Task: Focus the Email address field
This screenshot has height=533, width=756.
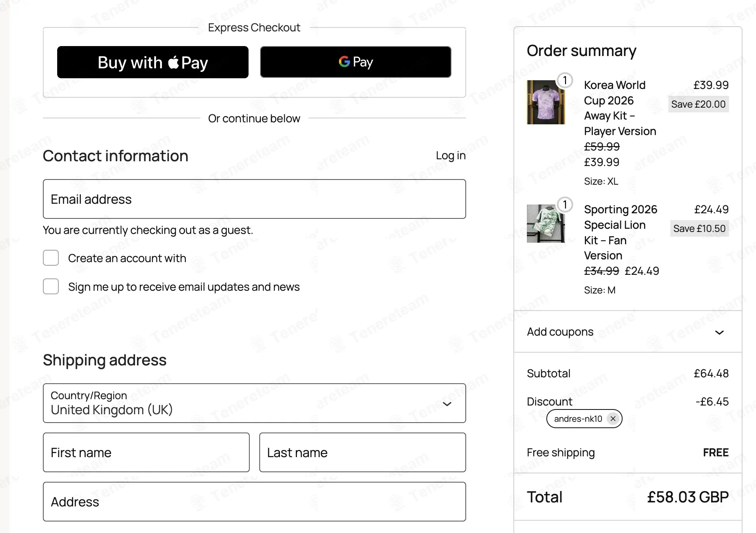Action: tap(255, 199)
